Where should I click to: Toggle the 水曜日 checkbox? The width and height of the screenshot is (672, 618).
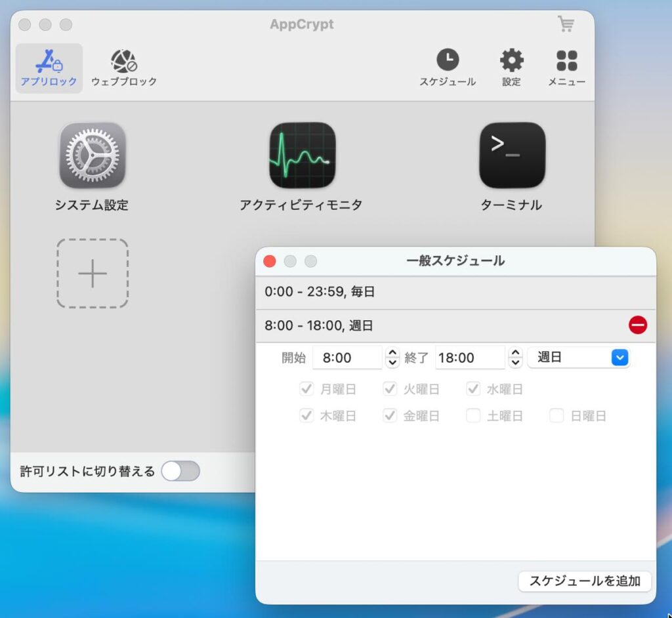pos(473,389)
